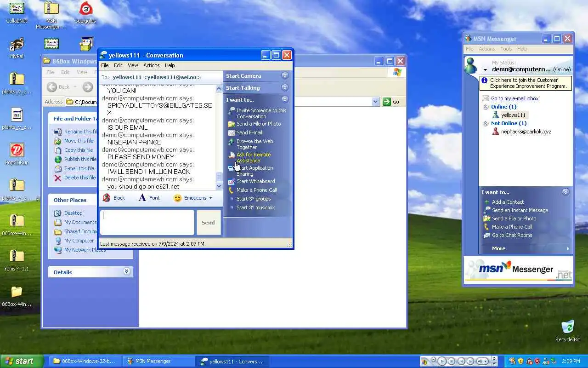Viewport: 588px width, 368px height.
Task: Click Start 3° groups
Action: click(254, 199)
